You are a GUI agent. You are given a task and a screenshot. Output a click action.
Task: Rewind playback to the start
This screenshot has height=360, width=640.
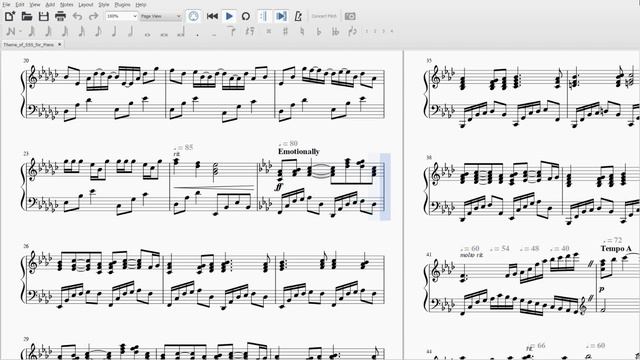(212, 16)
